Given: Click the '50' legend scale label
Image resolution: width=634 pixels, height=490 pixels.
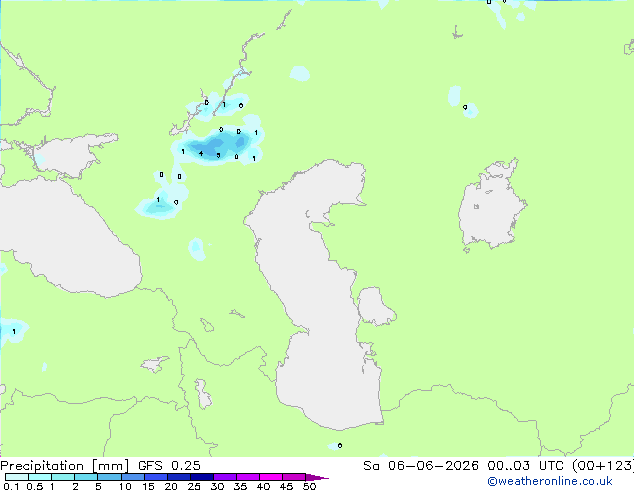Looking at the screenshot, I should [x=309, y=486].
